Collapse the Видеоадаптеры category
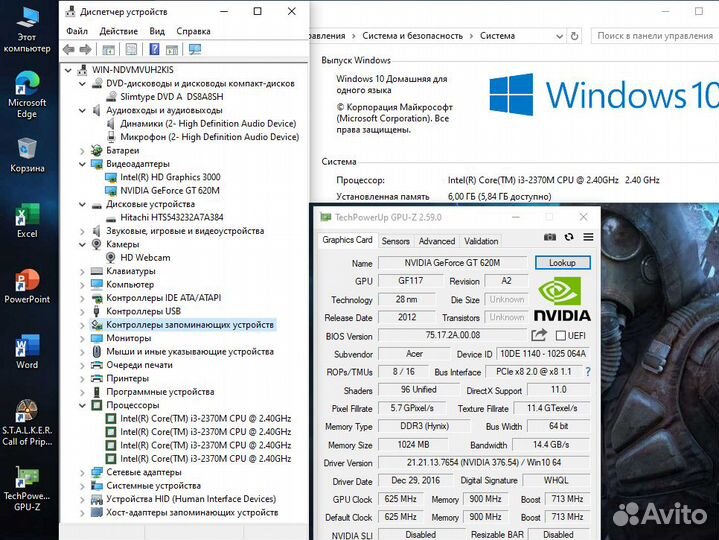719x540 pixels. tap(82, 164)
